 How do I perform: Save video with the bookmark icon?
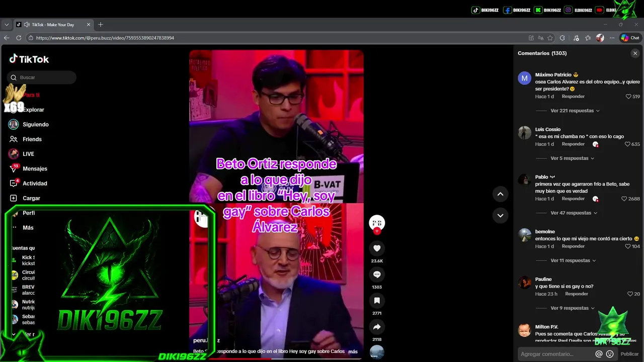377,301
